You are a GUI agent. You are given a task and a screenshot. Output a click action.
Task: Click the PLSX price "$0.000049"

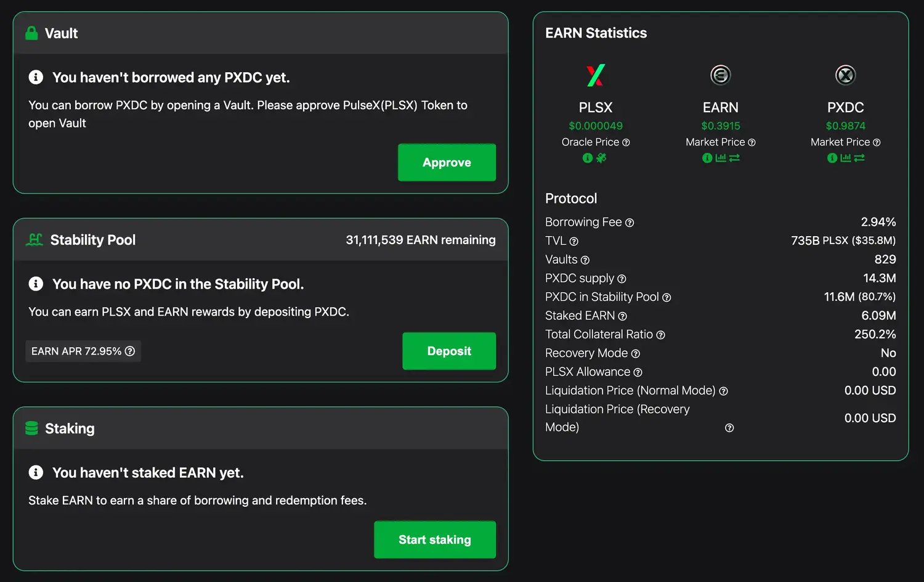click(596, 126)
